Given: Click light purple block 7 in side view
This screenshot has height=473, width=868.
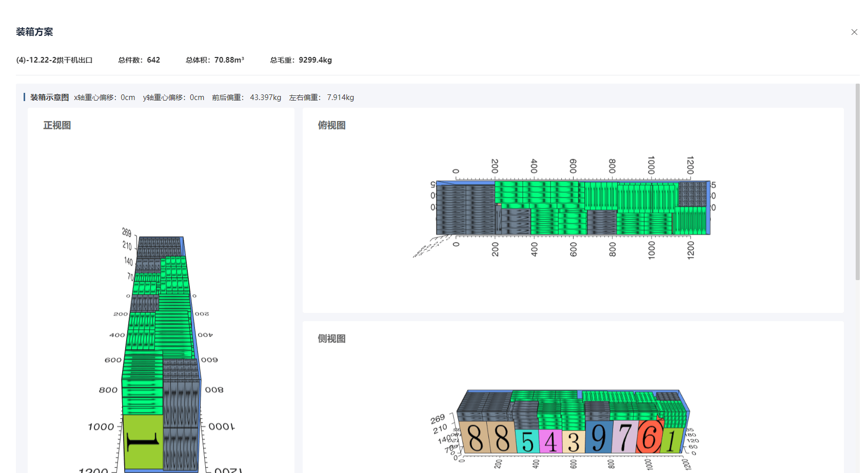Looking at the screenshot, I should click(x=624, y=438).
